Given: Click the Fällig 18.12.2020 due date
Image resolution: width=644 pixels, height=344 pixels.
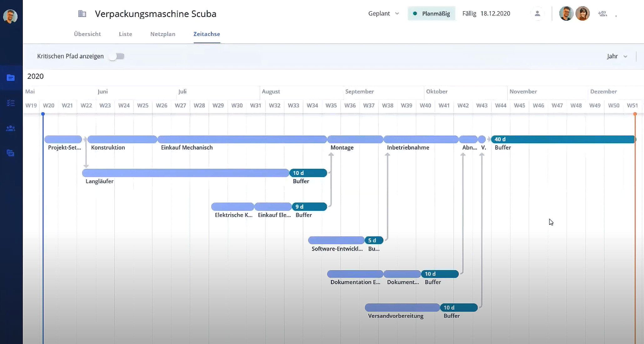Looking at the screenshot, I should click(486, 13).
